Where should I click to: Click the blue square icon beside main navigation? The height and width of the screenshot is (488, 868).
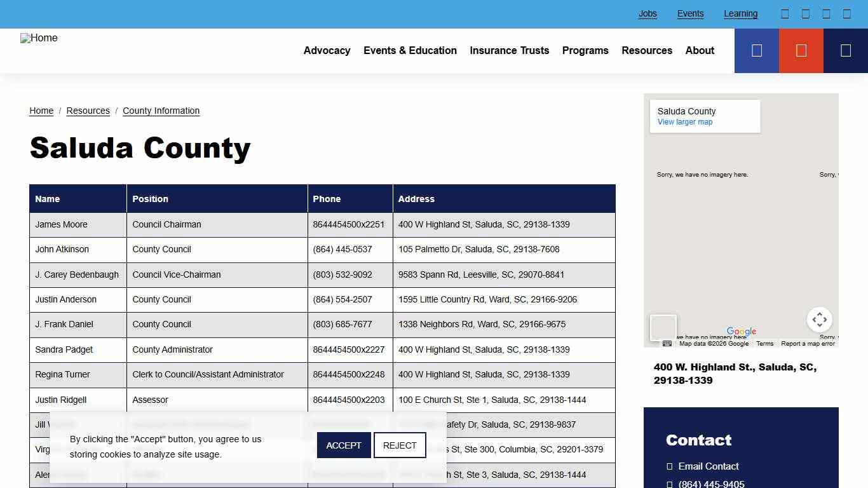(756, 50)
